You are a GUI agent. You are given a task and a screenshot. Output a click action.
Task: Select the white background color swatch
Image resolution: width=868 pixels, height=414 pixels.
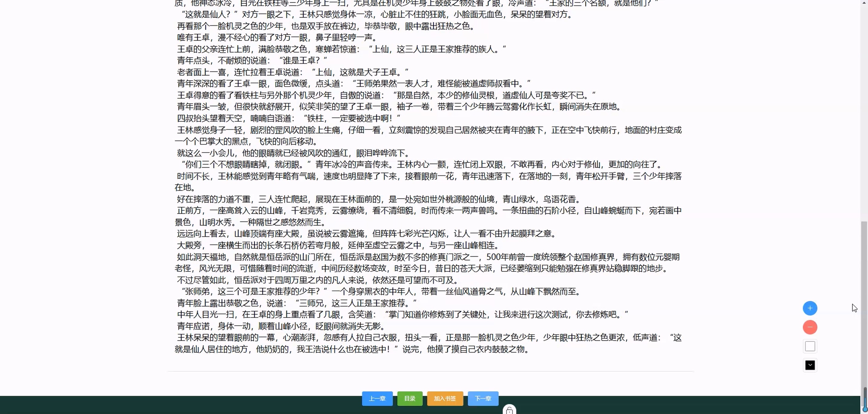pyautogui.click(x=810, y=346)
